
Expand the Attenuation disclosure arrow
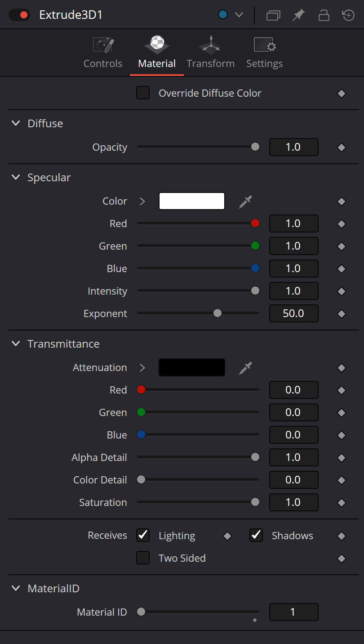[x=142, y=368]
